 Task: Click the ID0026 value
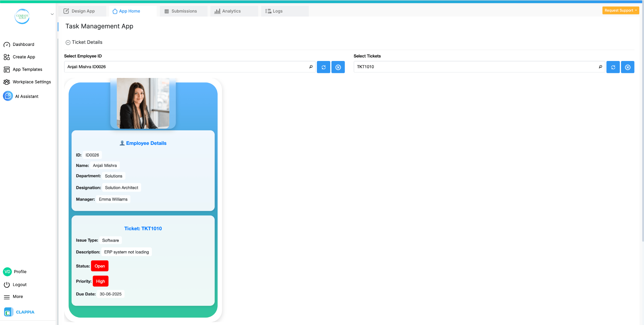92,155
